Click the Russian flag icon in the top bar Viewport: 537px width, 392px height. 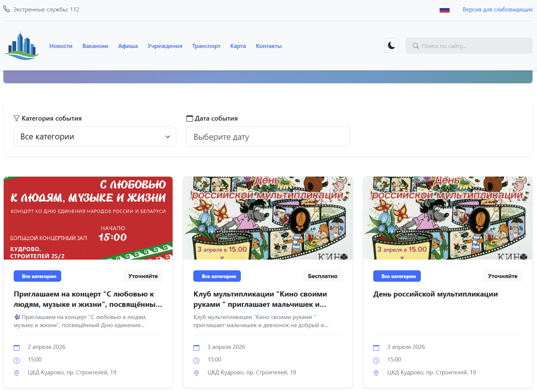444,9
